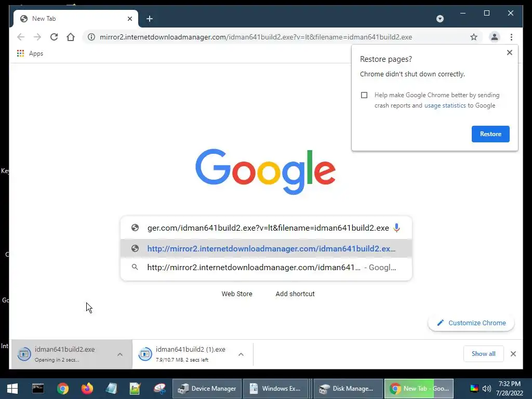Switch to the Windows Ex... taskbar window
Image resolution: width=532 pixels, height=399 pixels.
click(x=275, y=389)
